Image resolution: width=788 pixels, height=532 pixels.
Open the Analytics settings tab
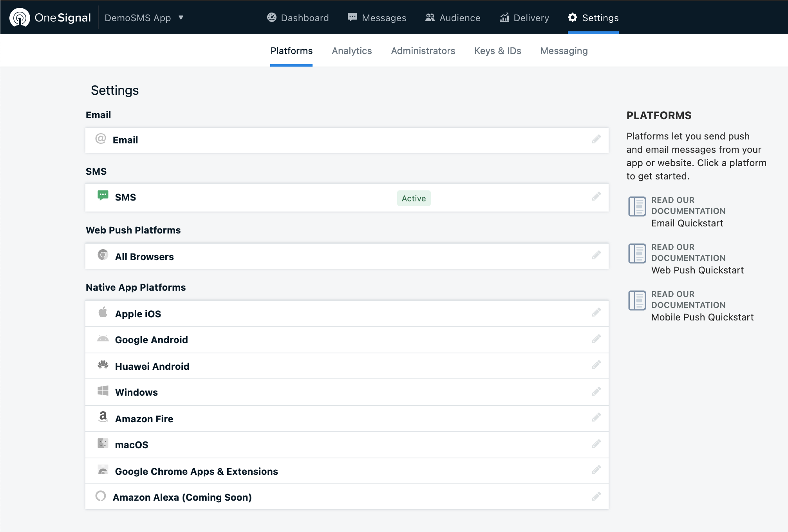[352, 51]
